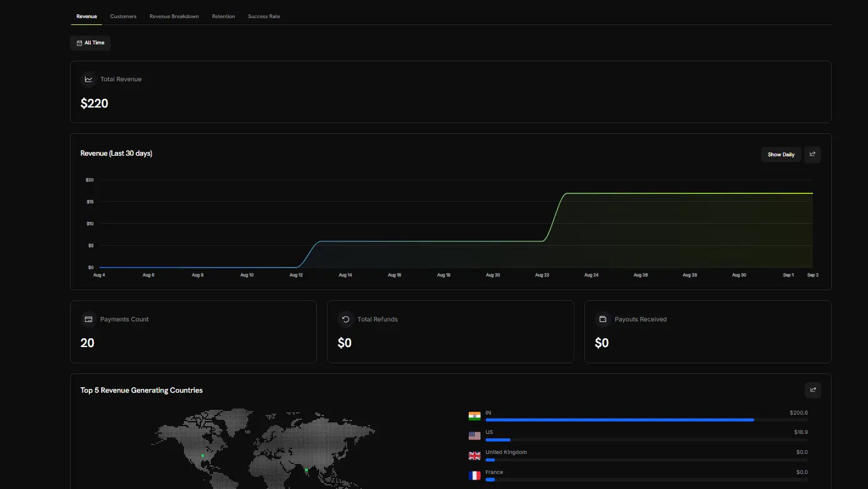The height and width of the screenshot is (489, 868).
Task: Click the calendar icon in All Time filter
Action: click(x=79, y=43)
